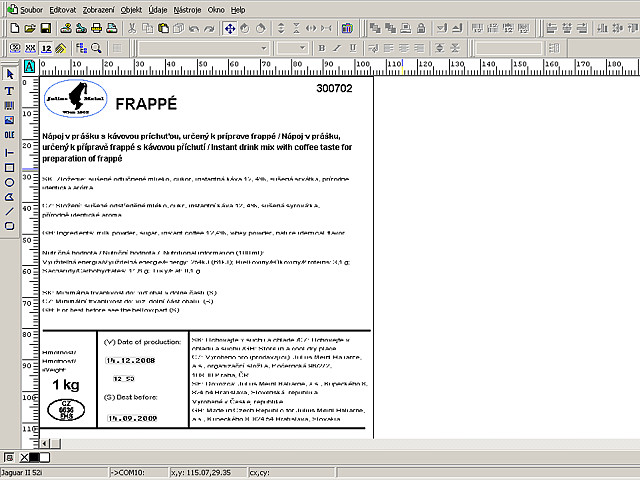Open the Údaje menu
Image resolution: width=640 pixels, height=480 pixels.
point(158,10)
